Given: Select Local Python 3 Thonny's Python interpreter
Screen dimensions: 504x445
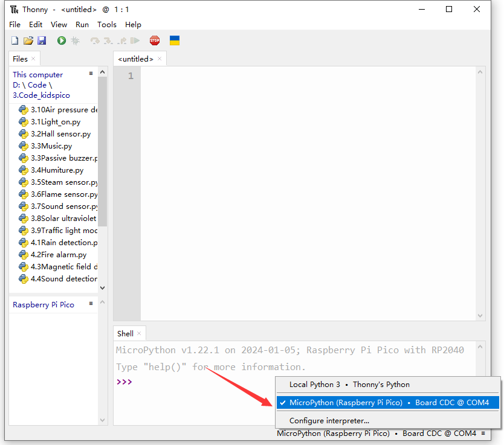Looking at the screenshot, I should pos(387,385).
